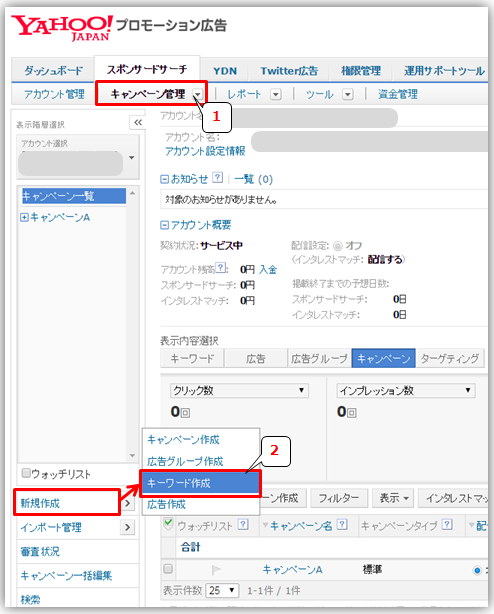494x614 pixels.
Task: Open the アカウント選択 dropdown
Action: (78, 157)
